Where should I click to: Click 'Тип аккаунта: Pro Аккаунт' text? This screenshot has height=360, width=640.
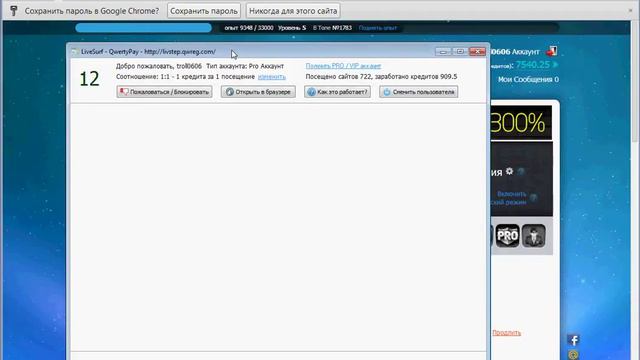(x=245, y=66)
